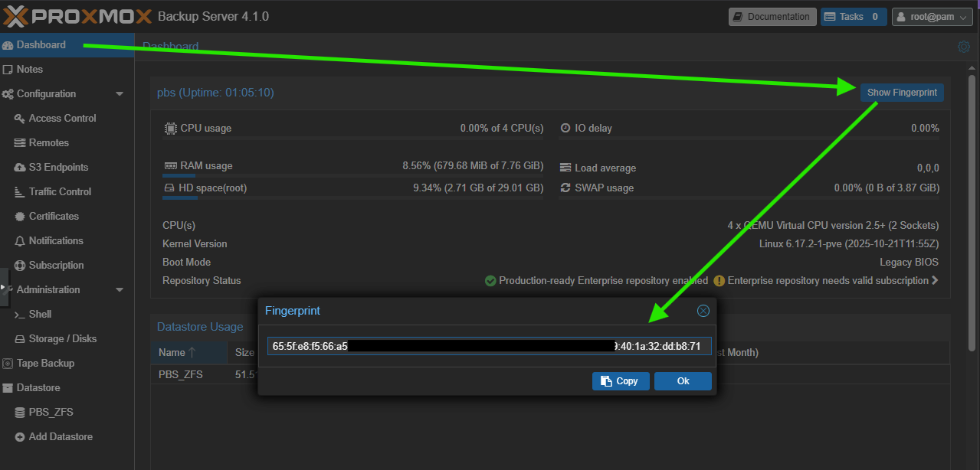
Task: Go to the Certificates section
Action: pyautogui.click(x=54, y=216)
